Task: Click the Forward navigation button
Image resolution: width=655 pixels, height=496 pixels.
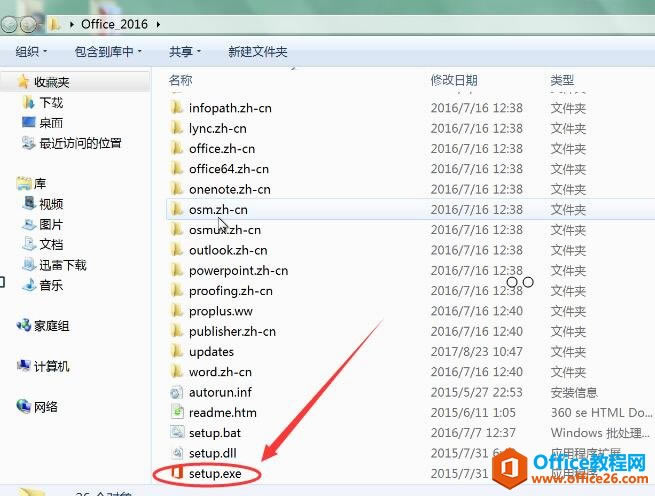Action: click(x=28, y=25)
